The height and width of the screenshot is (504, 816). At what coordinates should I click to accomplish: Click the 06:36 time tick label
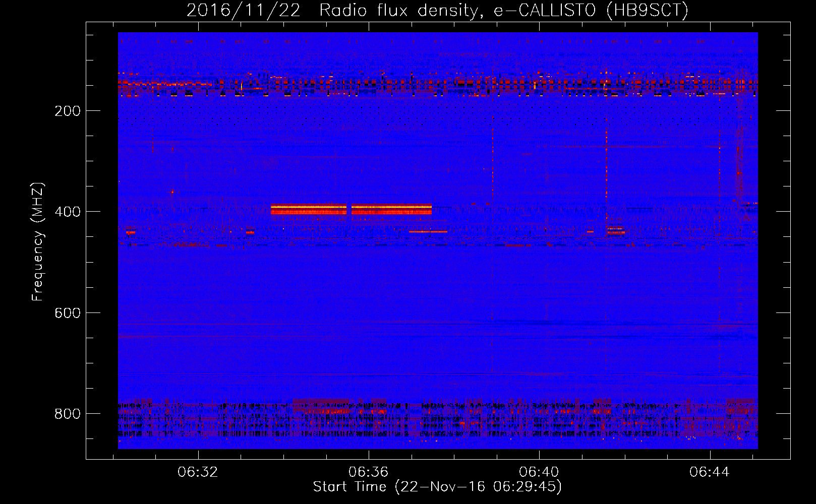tap(369, 472)
